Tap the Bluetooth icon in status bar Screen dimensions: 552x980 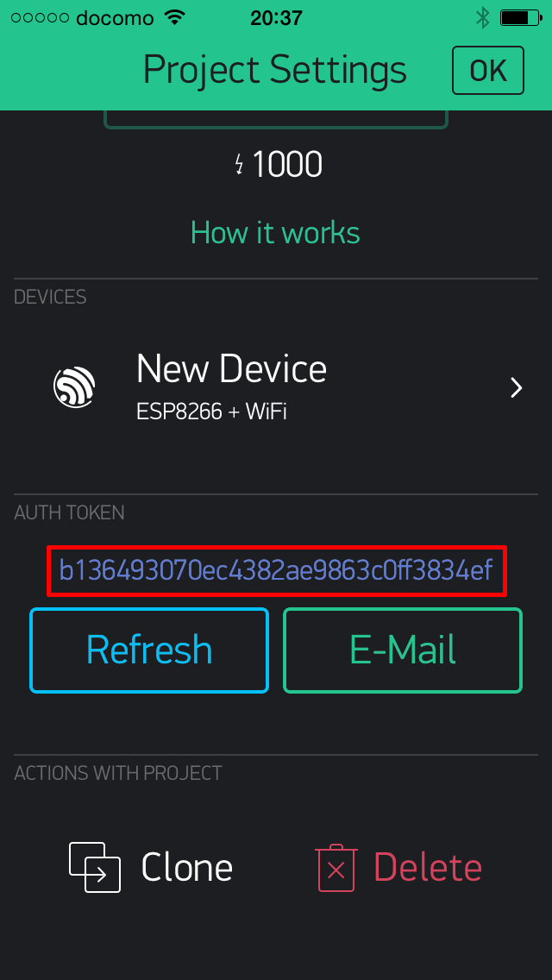tap(482, 17)
